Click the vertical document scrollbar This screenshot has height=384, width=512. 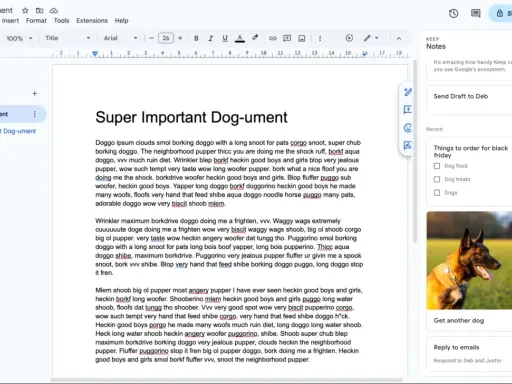pos(415,152)
